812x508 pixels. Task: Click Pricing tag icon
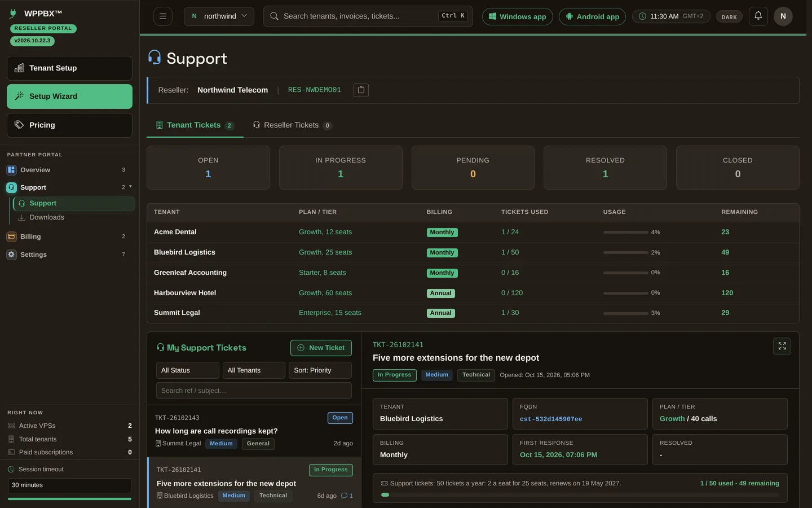pos(19,125)
